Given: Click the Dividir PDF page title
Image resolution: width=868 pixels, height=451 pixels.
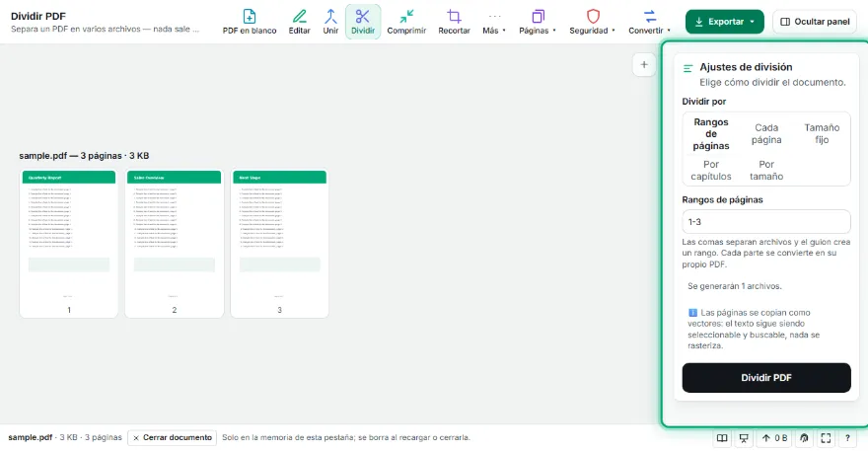Looking at the screenshot, I should click(x=38, y=16).
